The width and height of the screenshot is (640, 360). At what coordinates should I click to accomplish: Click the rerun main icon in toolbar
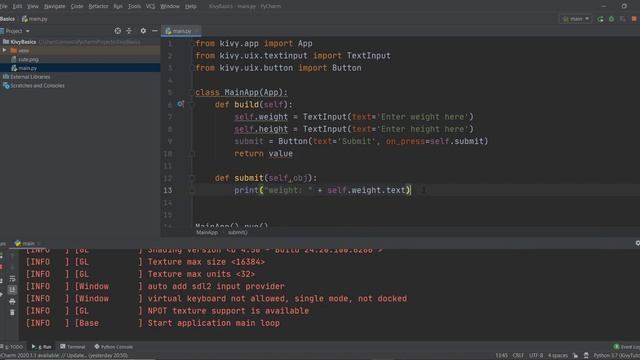[600, 19]
